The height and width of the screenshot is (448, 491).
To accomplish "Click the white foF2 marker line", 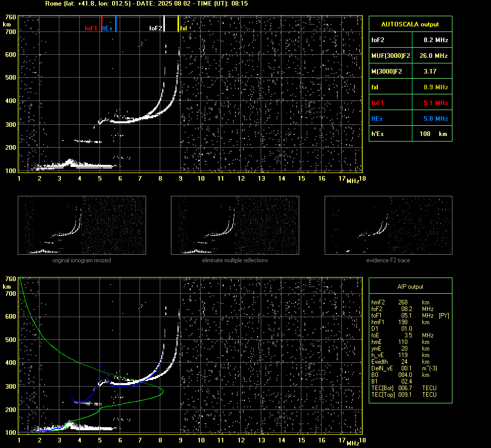I will [164, 23].
